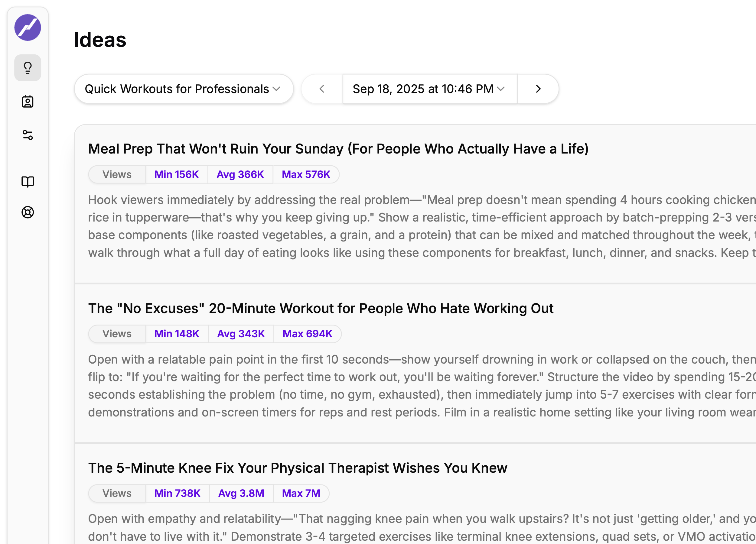The image size is (756, 544).
Task: Click Max 694K views stat
Action: 307,334
